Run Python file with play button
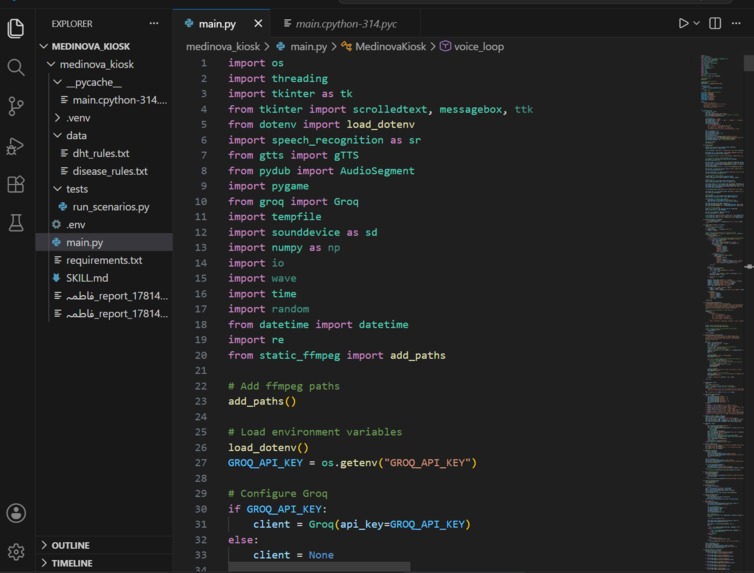The image size is (754, 573). pos(683,23)
